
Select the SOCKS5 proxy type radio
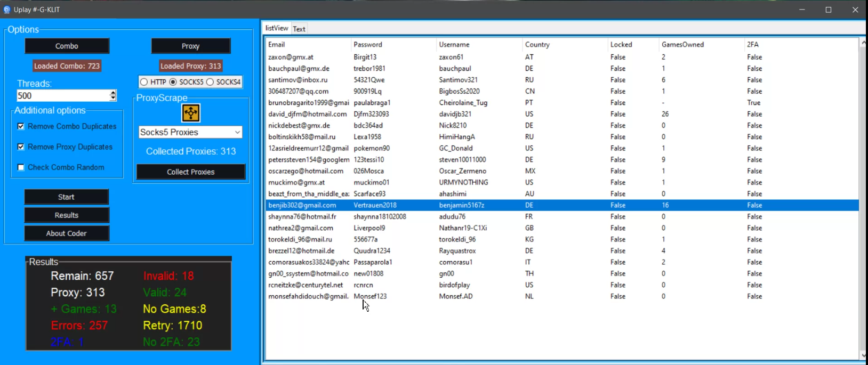(x=173, y=82)
